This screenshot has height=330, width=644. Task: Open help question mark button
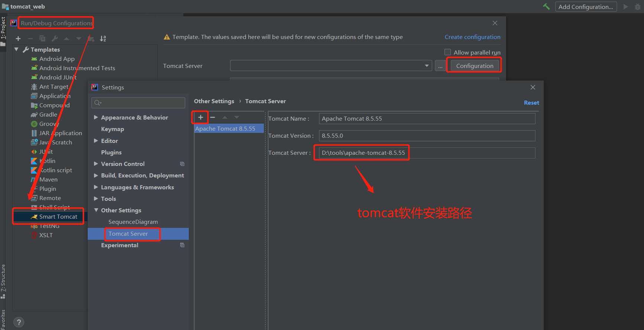[x=19, y=322]
